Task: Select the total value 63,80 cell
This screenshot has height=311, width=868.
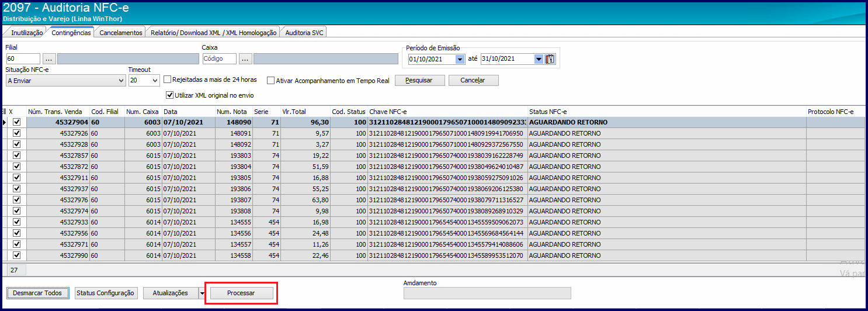Action: click(x=305, y=200)
